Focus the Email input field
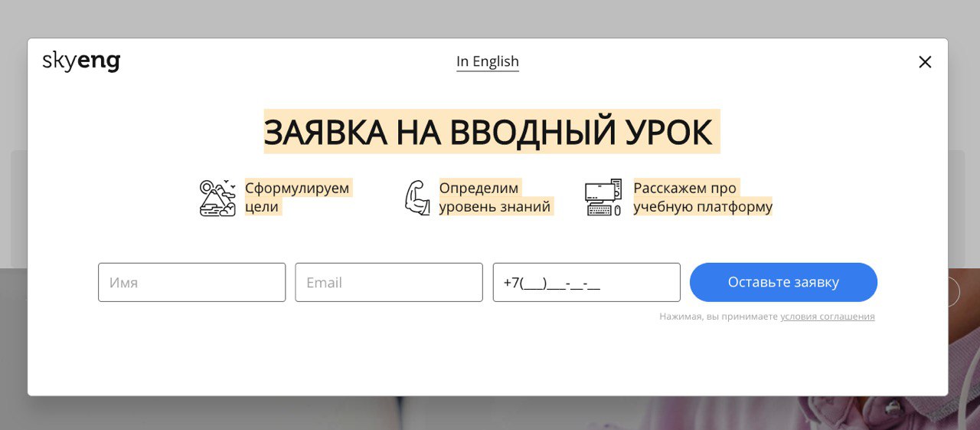Viewport: 980px width, 430px height. [x=389, y=282]
